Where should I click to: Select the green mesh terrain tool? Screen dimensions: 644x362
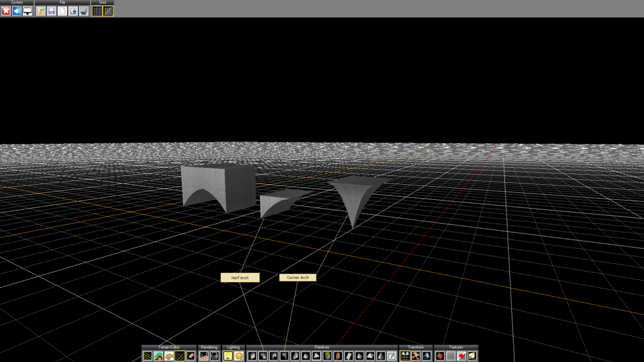pos(147,356)
